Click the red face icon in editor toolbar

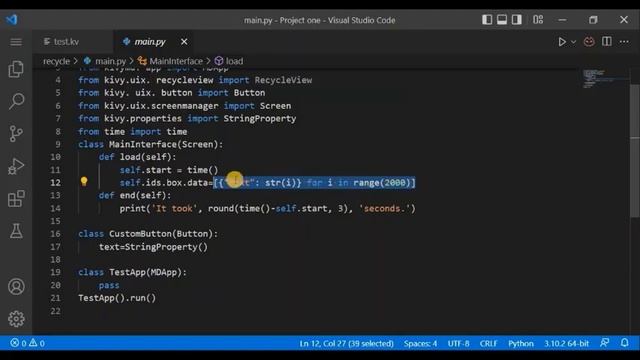(x=589, y=42)
